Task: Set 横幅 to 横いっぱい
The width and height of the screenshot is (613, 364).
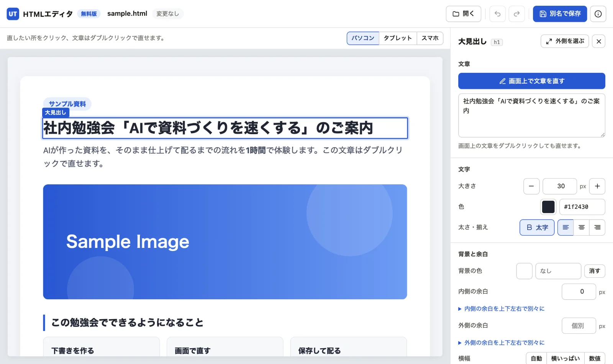Action: point(565,358)
